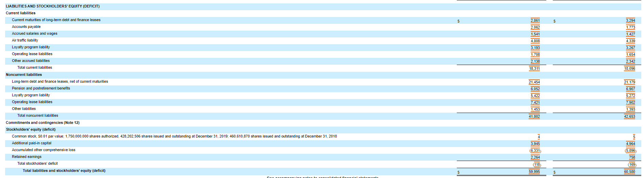Select the value 1,393
Image resolution: width=644 pixels, height=178 pixels.
(630, 109)
